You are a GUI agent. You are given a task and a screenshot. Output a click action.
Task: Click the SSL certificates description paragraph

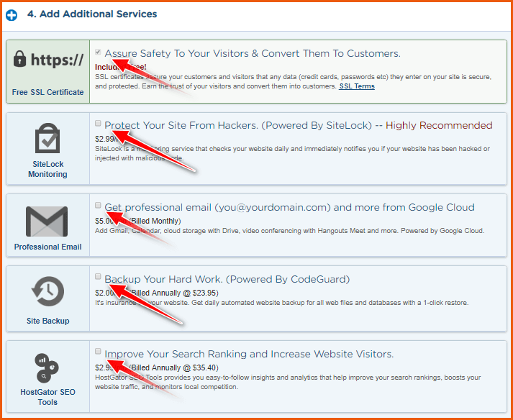293,82
